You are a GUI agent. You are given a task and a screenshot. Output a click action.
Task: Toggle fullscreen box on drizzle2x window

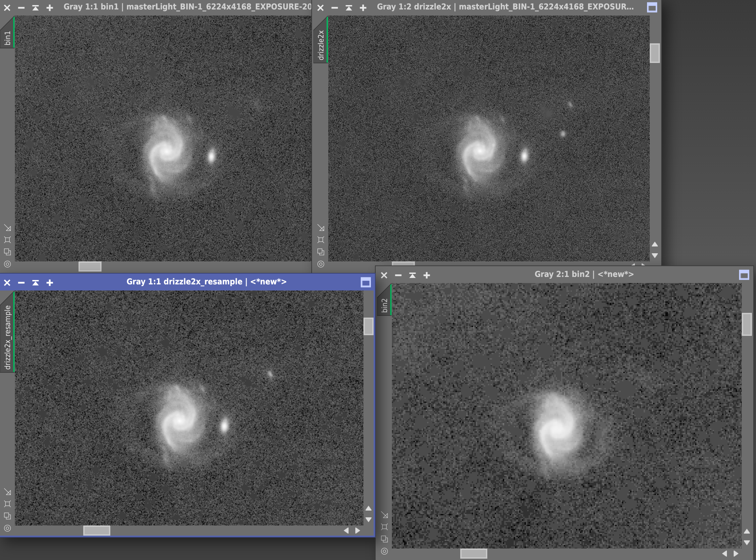coord(652,7)
